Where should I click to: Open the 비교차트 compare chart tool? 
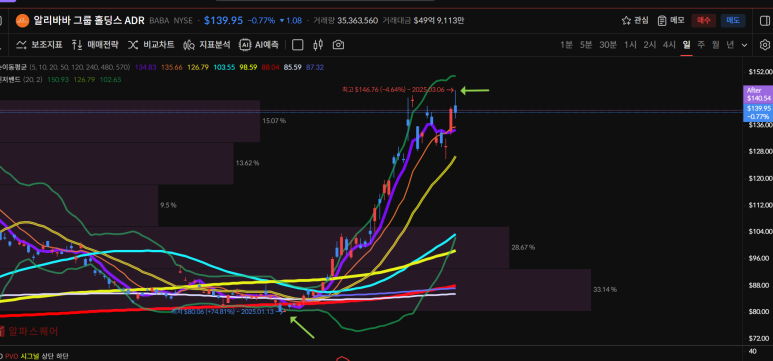coord(151,45)
